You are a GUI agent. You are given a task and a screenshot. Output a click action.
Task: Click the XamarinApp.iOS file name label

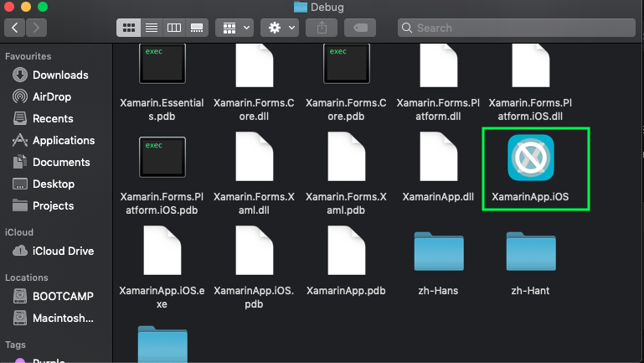530,197
